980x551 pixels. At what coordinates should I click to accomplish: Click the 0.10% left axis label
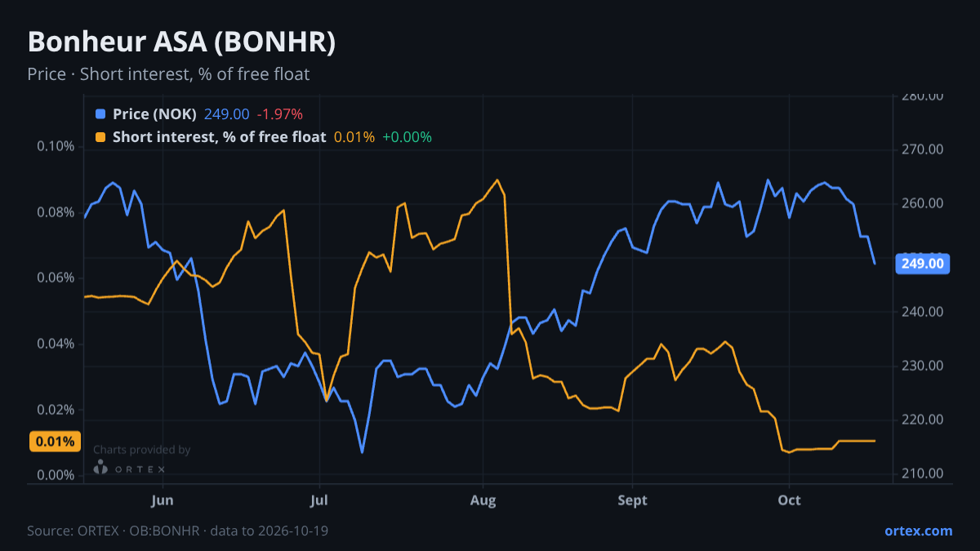click(56, 147)
